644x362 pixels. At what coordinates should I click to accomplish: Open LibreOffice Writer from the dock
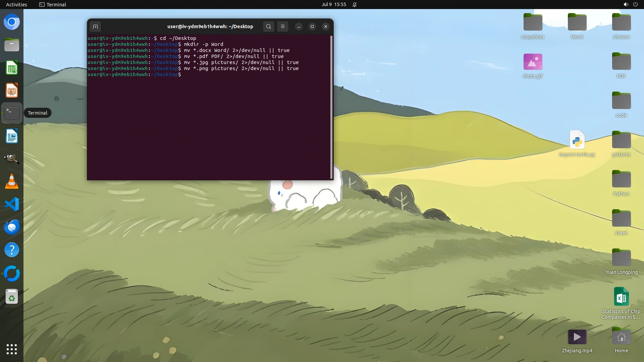12,136
